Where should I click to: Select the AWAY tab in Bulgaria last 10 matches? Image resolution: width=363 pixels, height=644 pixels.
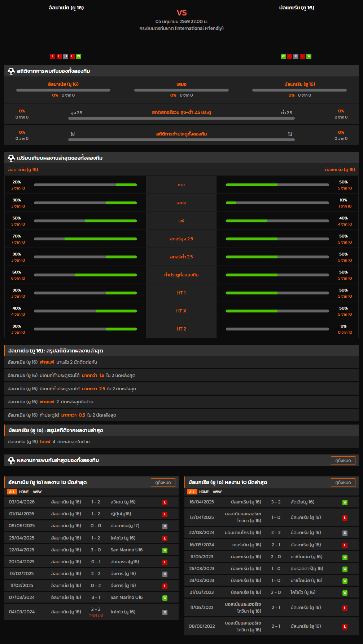tap(217, 492)
